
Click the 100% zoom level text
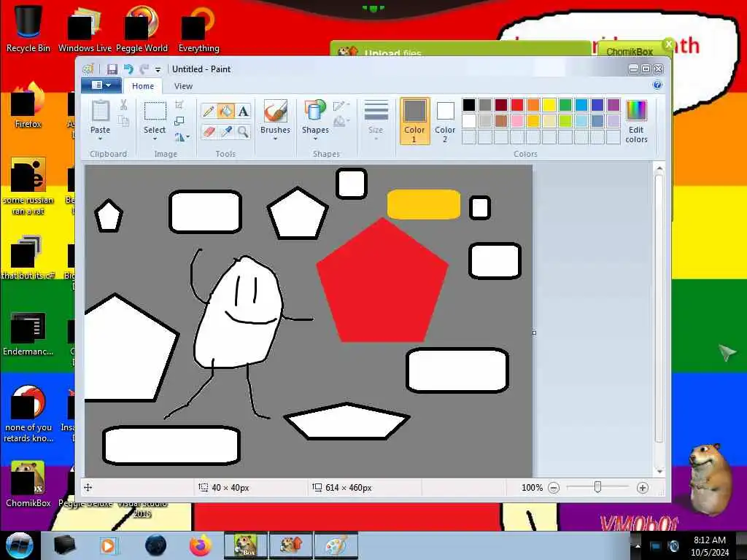(x=532, y=488)
